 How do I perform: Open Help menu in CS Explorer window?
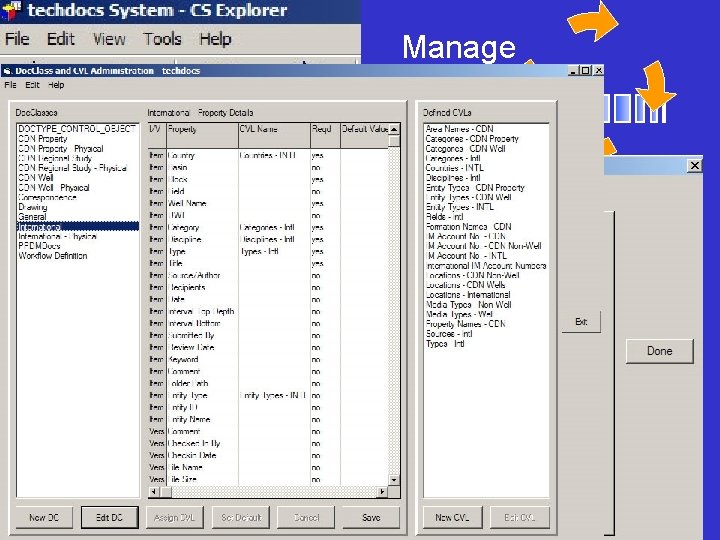(x=215, y=39)
